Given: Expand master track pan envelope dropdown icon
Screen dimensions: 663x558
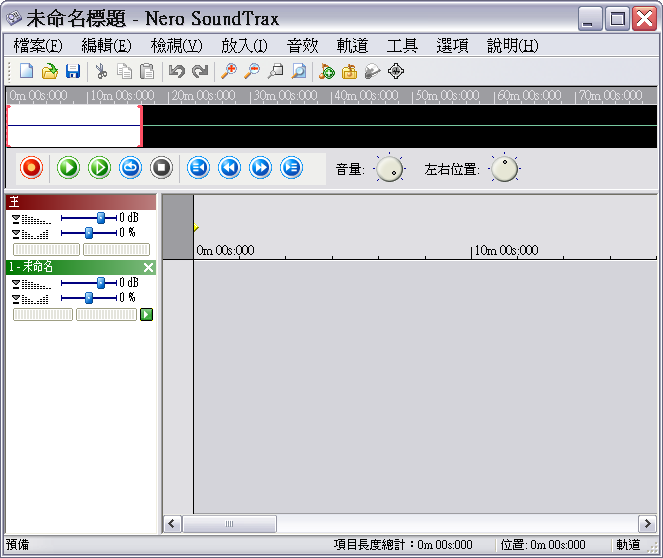Looking at the screenshot, I should 16,233.
